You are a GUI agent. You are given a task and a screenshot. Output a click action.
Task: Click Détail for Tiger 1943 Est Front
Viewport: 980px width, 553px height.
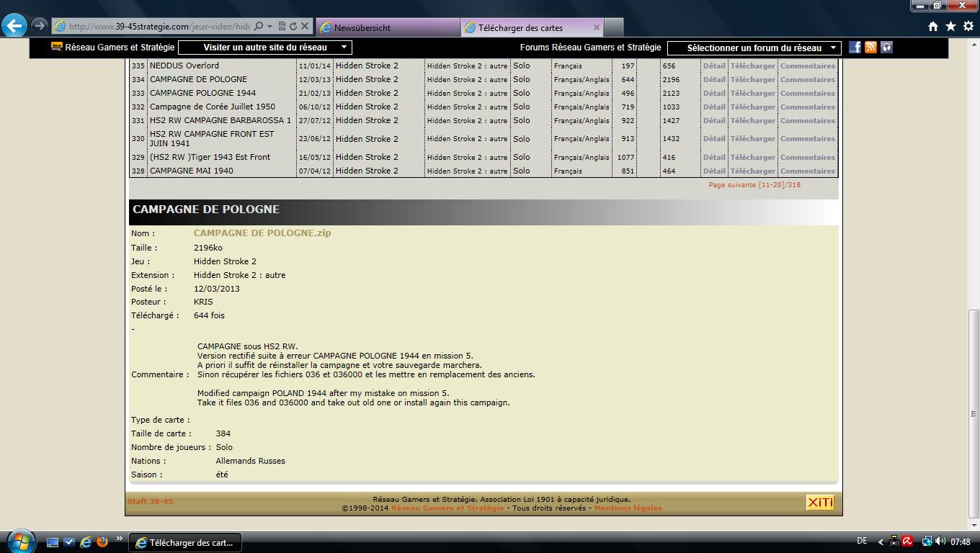coord(714,157)
